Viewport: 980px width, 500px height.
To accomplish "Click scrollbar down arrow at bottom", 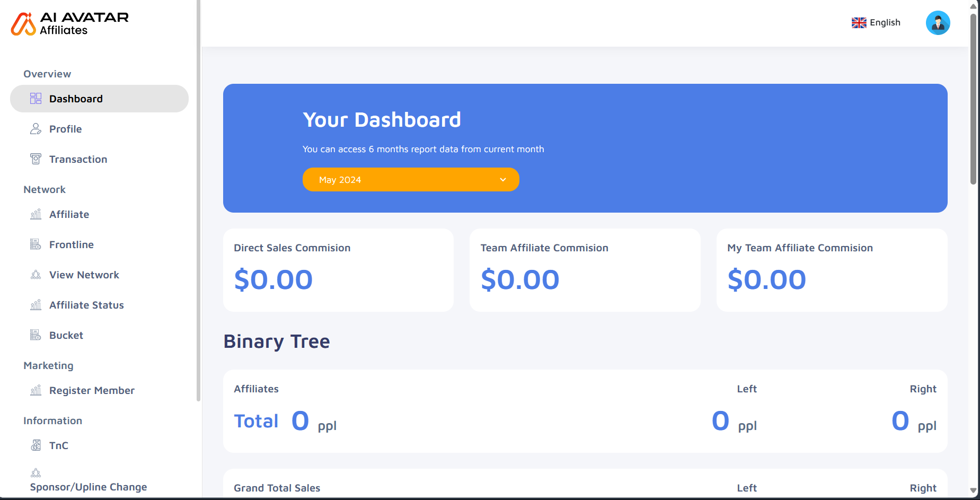I will 973,491.
